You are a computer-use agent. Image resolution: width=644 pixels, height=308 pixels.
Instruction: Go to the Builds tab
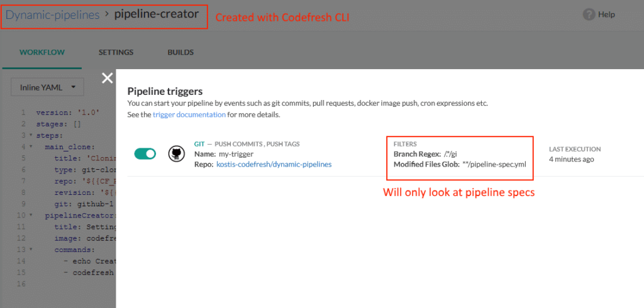[180, 52]
